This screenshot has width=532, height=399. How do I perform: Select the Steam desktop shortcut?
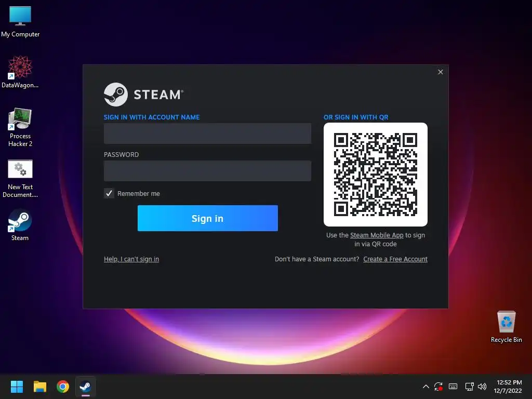20,225
